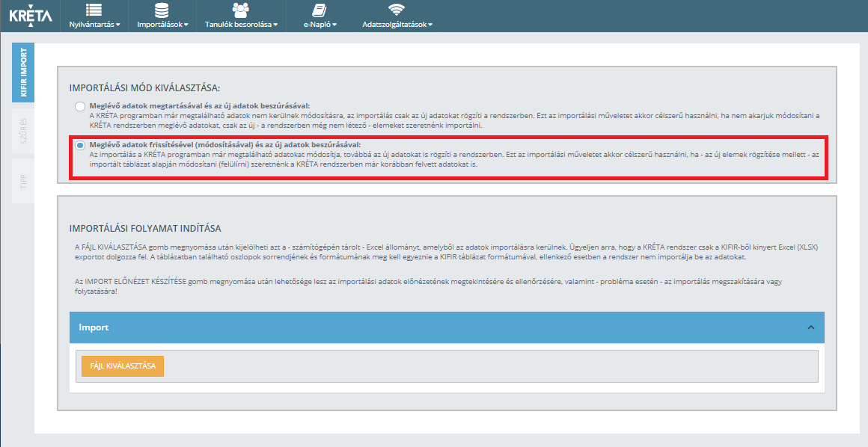
Task: Switch to the KIFIR IMPORT side tab
Action: [23, 73]
